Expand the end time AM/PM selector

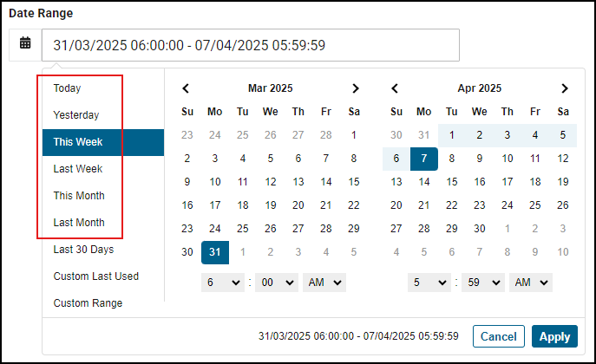click(532, 283)
